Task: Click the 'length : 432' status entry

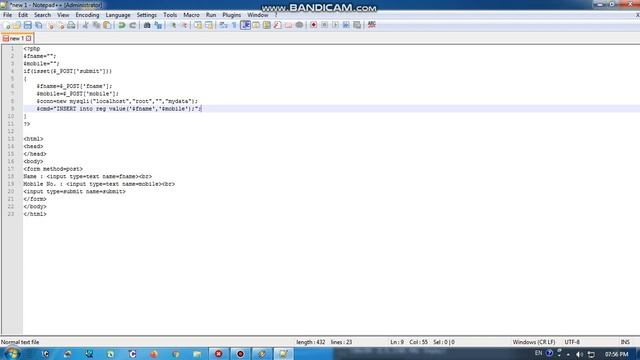Action: [x=311, y=342]
